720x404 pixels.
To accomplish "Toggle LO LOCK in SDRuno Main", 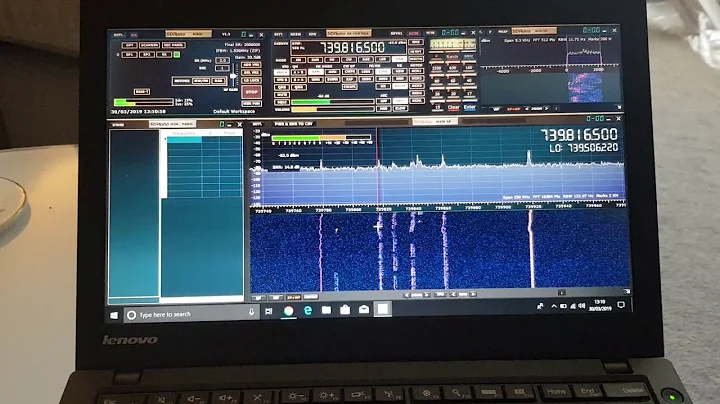I will [251, 80].
